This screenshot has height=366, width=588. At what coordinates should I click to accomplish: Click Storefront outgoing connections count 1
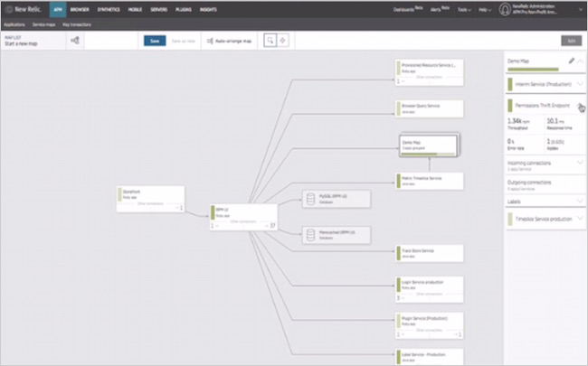pos(180,208)
